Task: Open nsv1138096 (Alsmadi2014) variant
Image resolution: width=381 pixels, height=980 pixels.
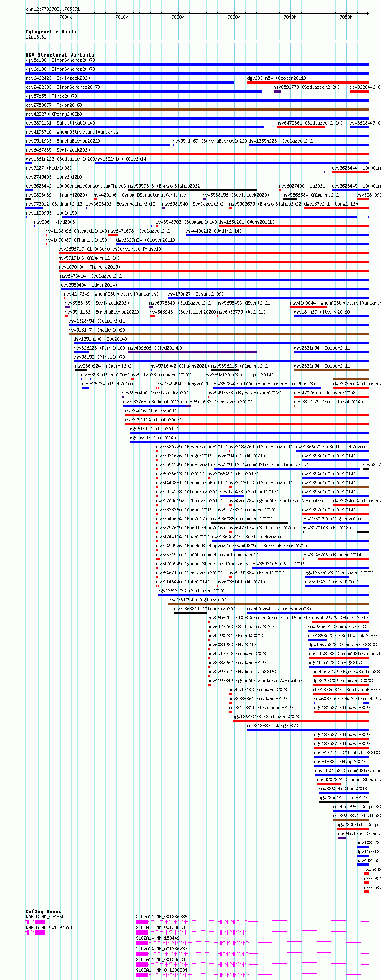Action: (76, 231)
